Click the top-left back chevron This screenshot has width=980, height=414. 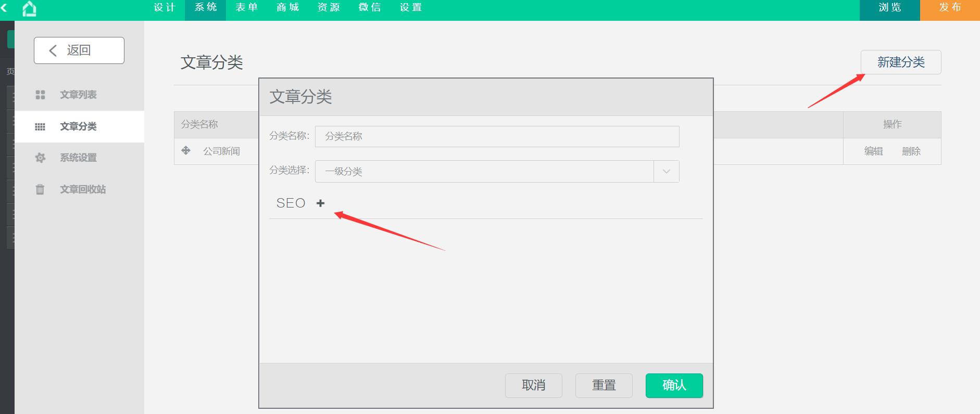pos(4,8)
